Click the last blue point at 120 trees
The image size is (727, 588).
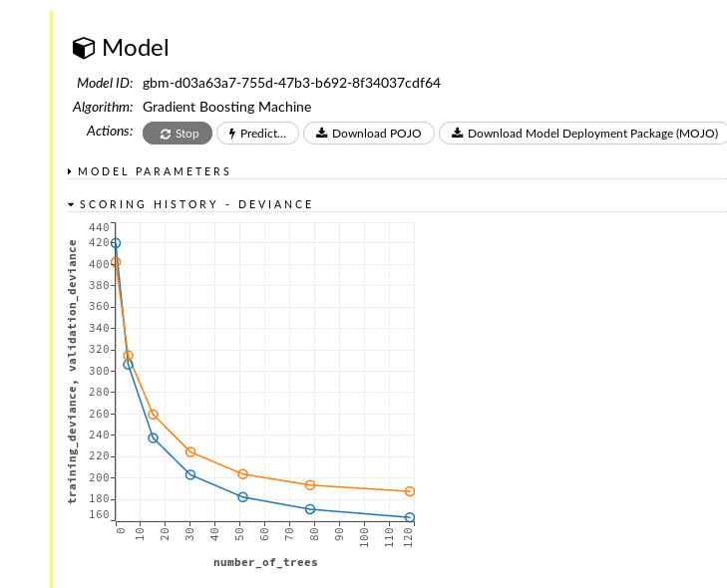pyautogui.click(x=410, y=517)
